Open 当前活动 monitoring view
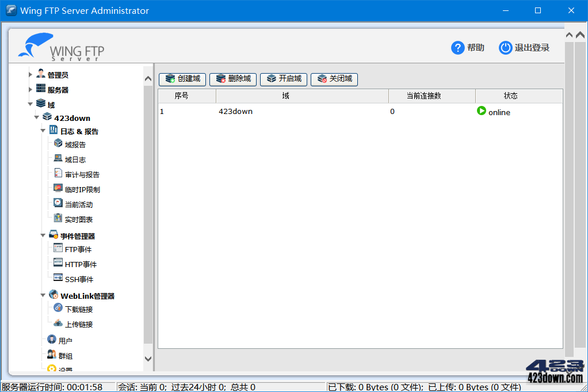Viewport: 588px width, 392px height. (x=58, y=204)
